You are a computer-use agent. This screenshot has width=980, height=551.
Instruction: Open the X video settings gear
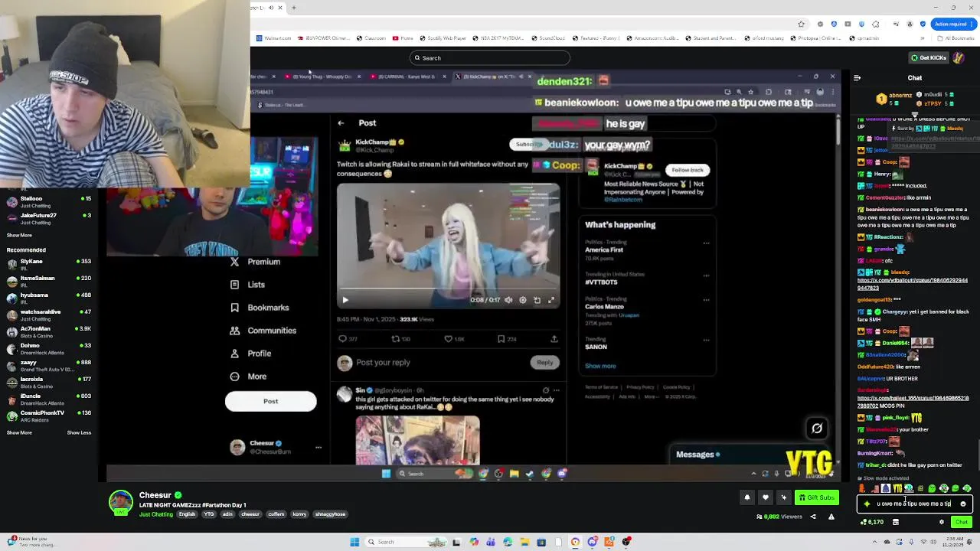(x=523, y=300)
